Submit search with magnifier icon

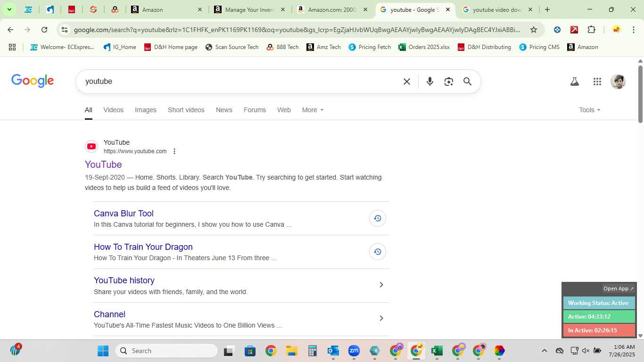coord(467,82)
